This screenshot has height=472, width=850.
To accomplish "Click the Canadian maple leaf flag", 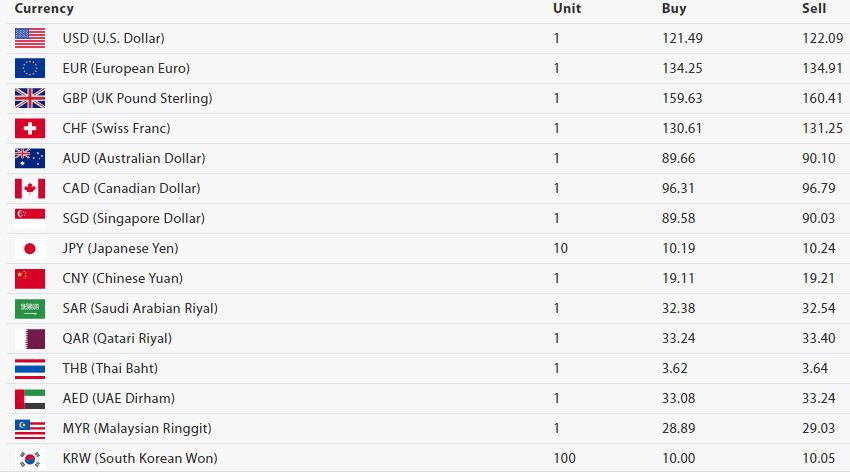I will (x=30, y=189).
